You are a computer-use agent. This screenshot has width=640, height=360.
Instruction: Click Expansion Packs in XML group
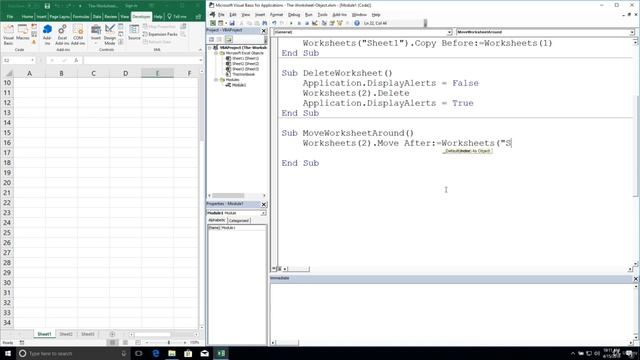pos(160,34)
